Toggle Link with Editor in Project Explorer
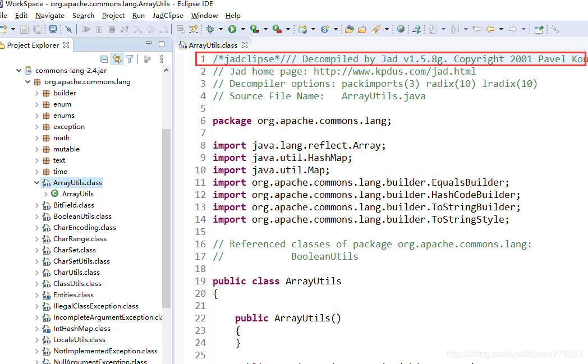588x364 pixels. (x=117, y=59)
